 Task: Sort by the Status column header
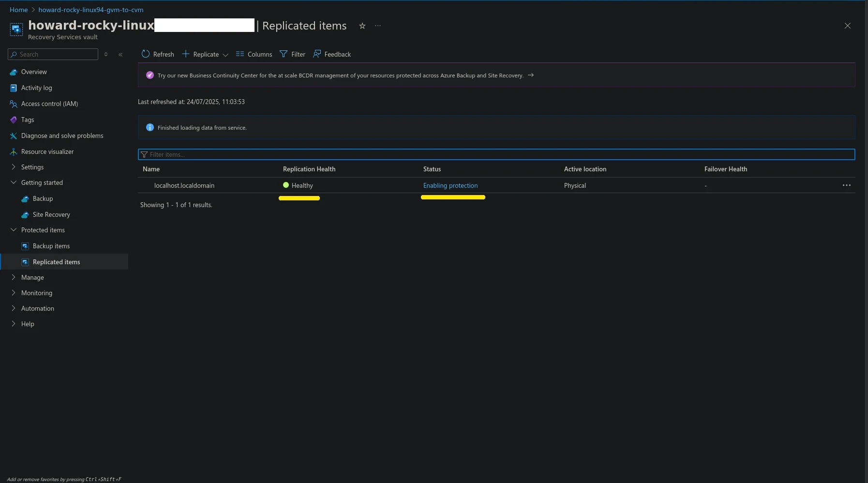click(432, 169)
